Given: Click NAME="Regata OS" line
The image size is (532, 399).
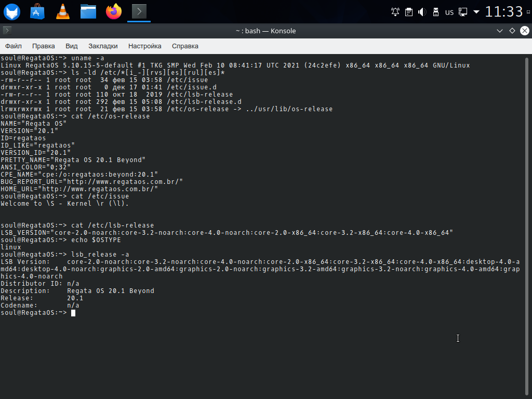Looking at the screenshot, I should click(x=34, y=124).
